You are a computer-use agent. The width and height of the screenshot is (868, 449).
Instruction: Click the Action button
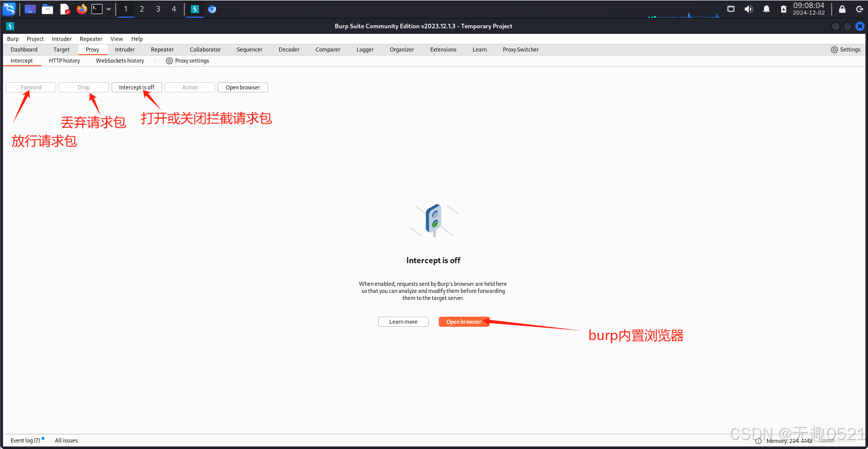click(190, 87)
